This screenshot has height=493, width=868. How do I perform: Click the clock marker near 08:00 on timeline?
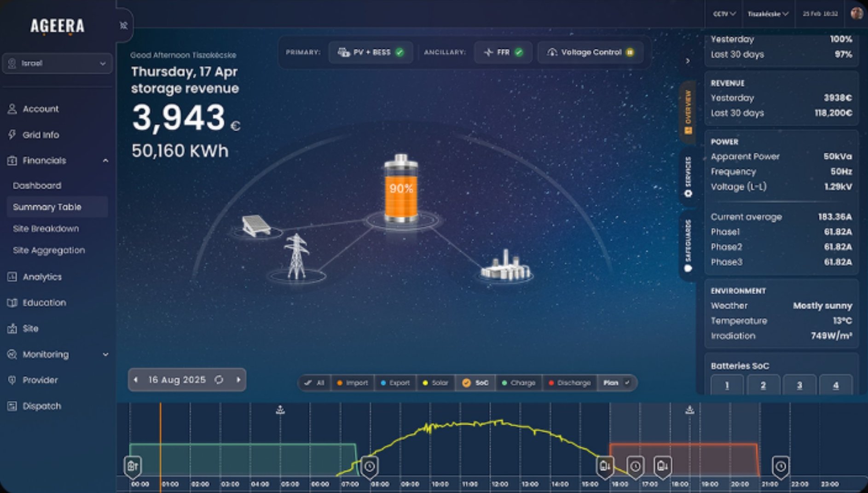[370, 467]
